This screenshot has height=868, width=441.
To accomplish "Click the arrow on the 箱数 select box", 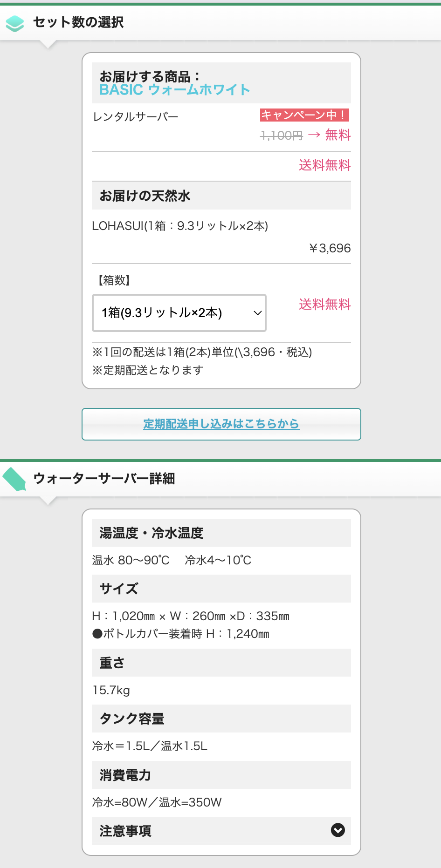I will pyautogui.click(x=257, y=313).
